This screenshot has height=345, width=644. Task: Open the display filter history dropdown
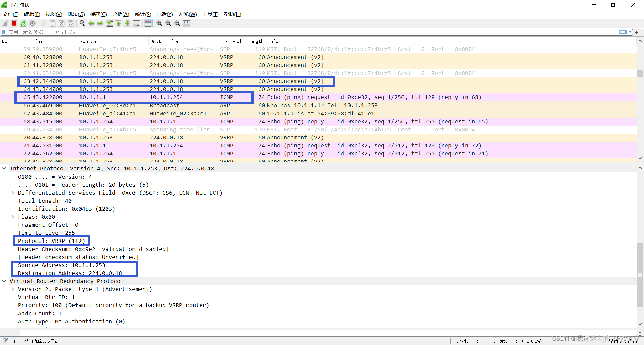630,32
